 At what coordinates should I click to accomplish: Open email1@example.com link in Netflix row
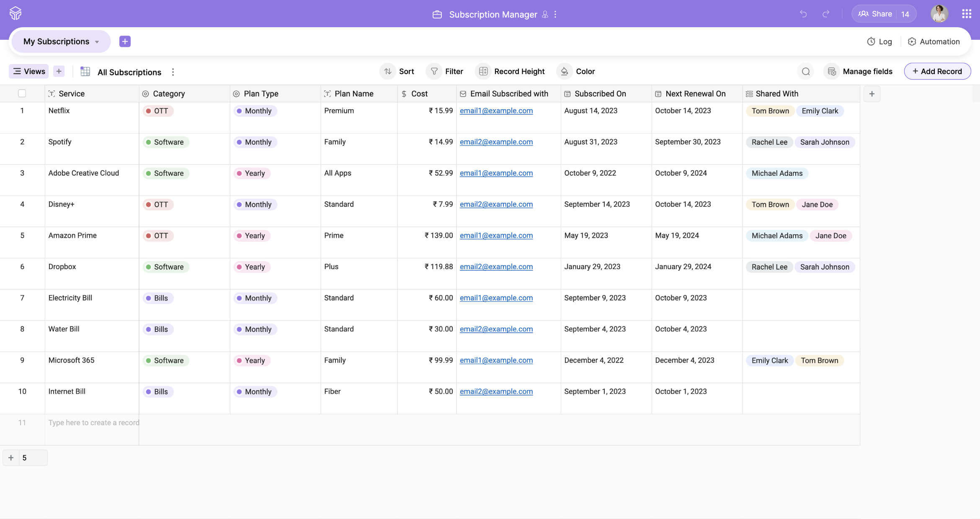click(496, 110)
